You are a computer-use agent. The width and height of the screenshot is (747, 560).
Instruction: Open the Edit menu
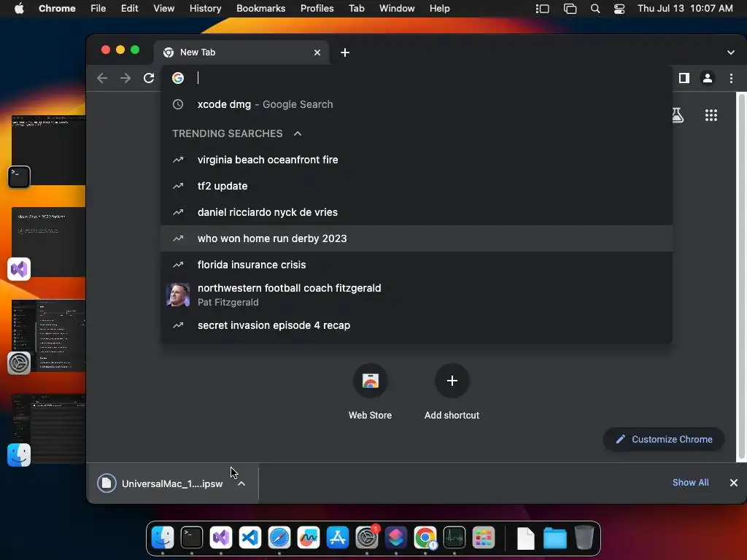129,8
